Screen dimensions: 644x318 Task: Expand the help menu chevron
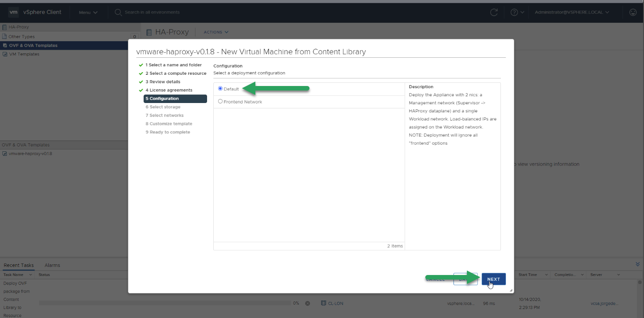tap(522, 13)
